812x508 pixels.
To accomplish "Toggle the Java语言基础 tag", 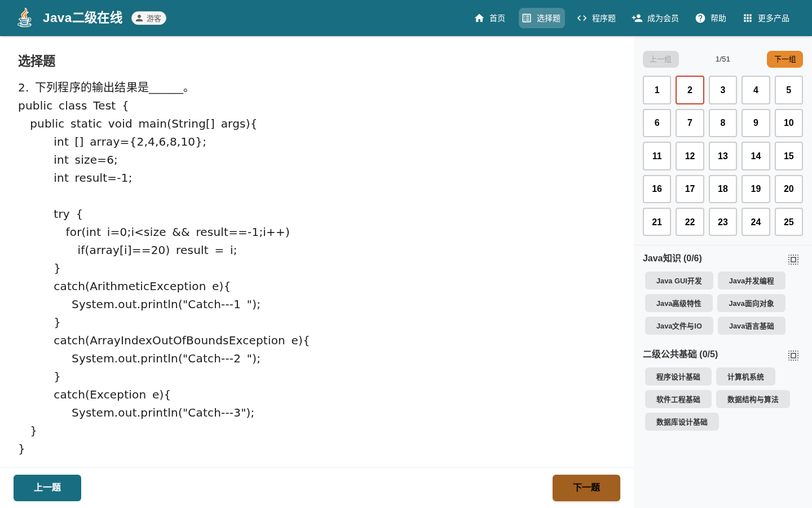I will point(752,326).
